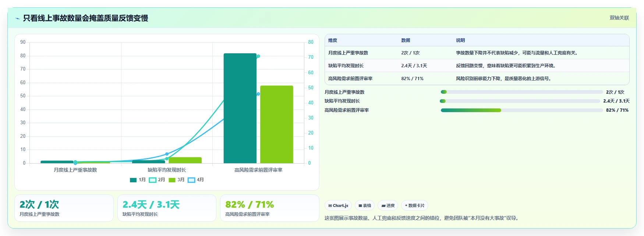The width and height of the screenshot is (644, 236).
Task: Click the 高风险需求前置评审率 progress bar
Action: [x=522, y=110]
